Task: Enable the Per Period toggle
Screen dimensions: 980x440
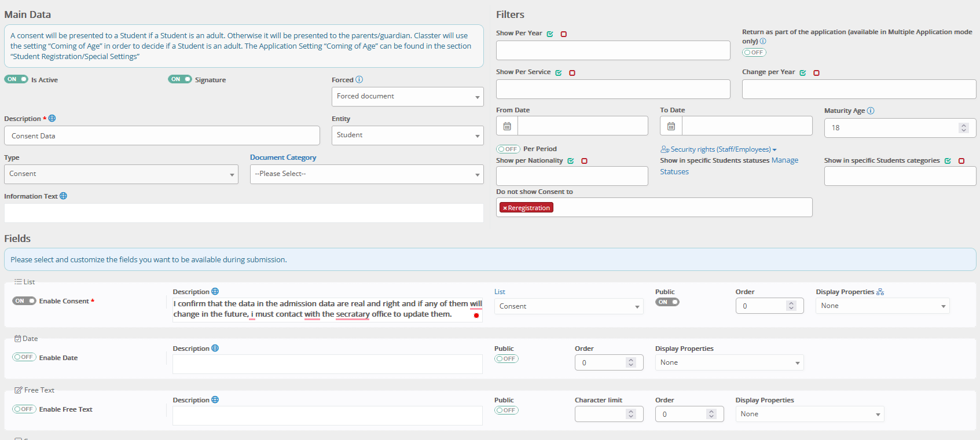Action: point(508,149)
